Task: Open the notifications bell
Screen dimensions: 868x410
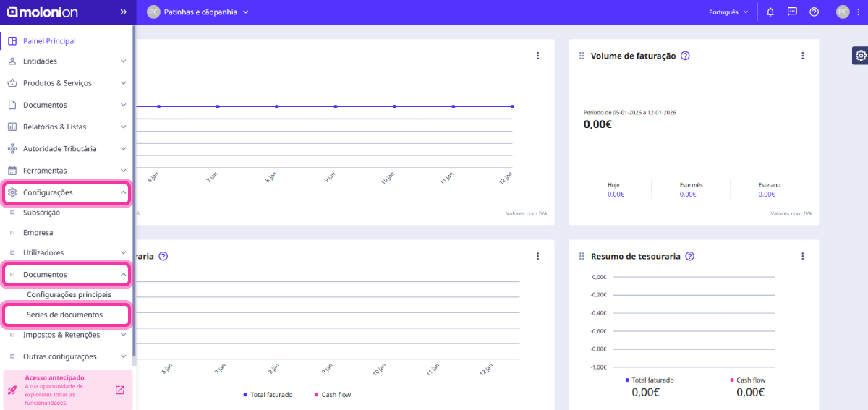Action: (770, 12)
